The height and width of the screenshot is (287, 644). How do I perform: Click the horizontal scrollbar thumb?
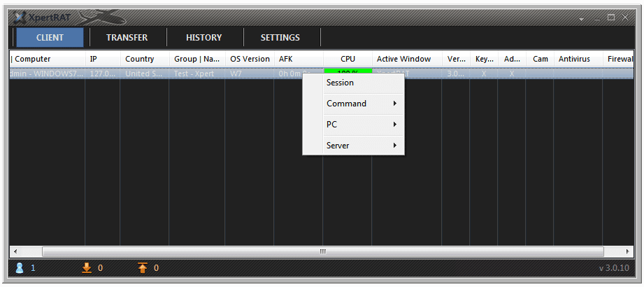pyautogui.click(x=323, y=251)
